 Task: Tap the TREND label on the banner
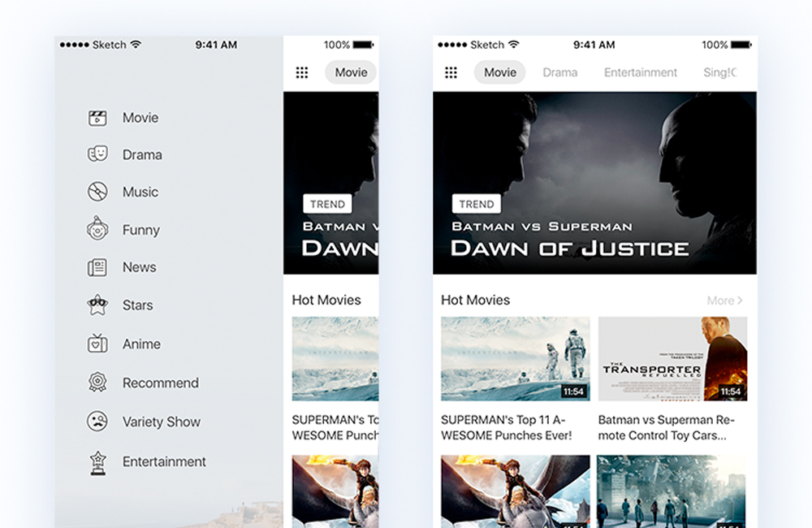tap(477, 204)
